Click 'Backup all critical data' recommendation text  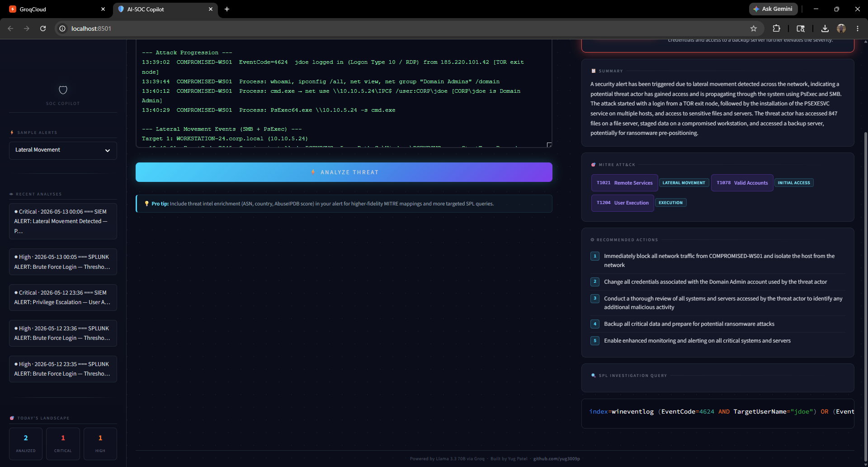pos(689,324)
